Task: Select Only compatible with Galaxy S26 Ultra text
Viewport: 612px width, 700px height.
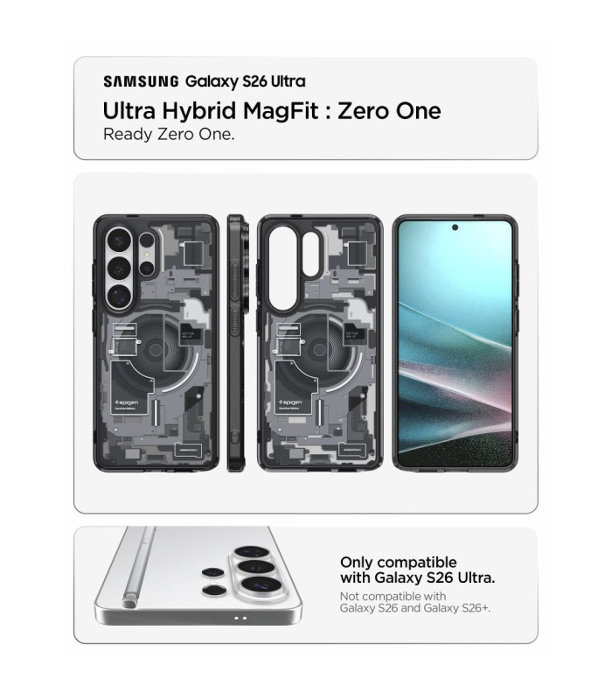Action: 418,570
